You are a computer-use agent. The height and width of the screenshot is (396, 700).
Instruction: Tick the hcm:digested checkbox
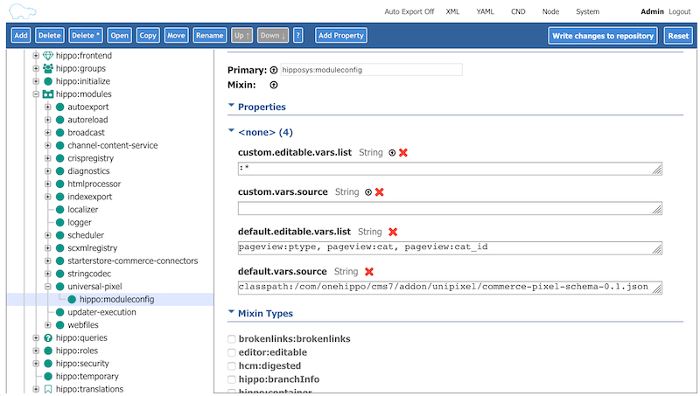[231, 366]
